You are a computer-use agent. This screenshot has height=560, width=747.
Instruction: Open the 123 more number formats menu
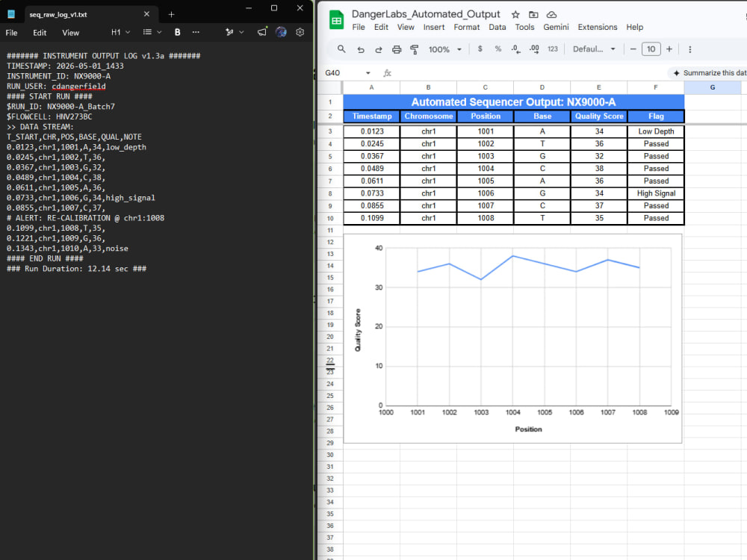(x=553, y=49)
